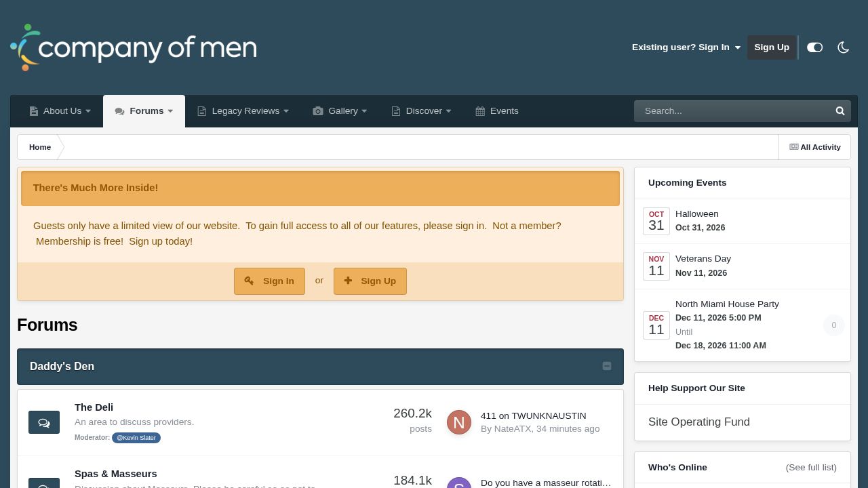
Task: Focus the Search input field
Action: pos(732,111)
